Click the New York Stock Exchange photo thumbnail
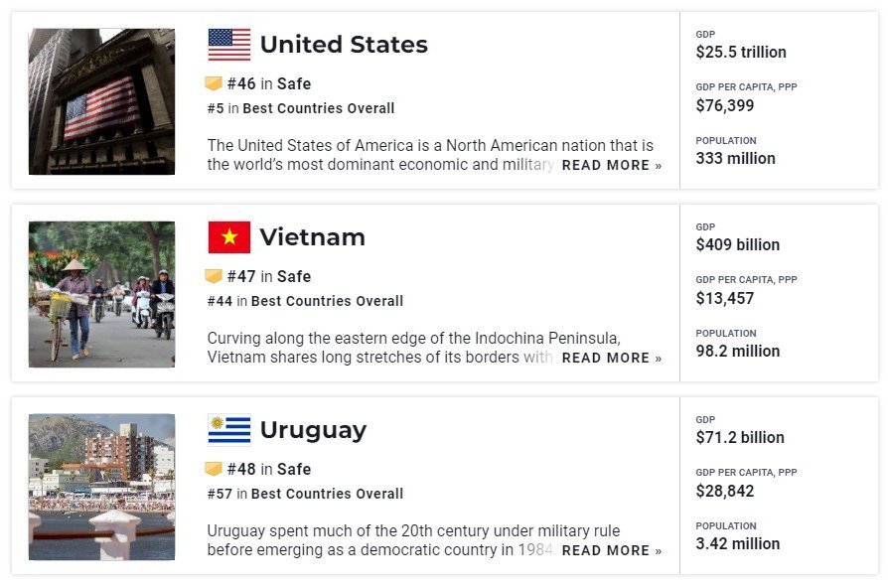This screenshot has height=588, width=888. (x=101, y=101)
